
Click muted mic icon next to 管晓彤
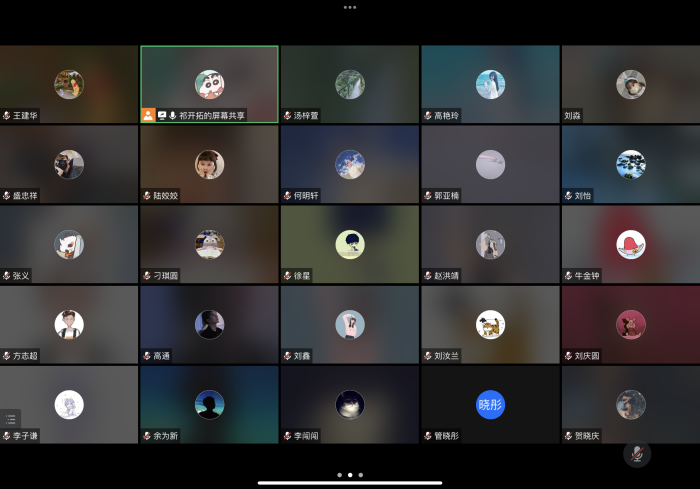(x=427, y=436)
